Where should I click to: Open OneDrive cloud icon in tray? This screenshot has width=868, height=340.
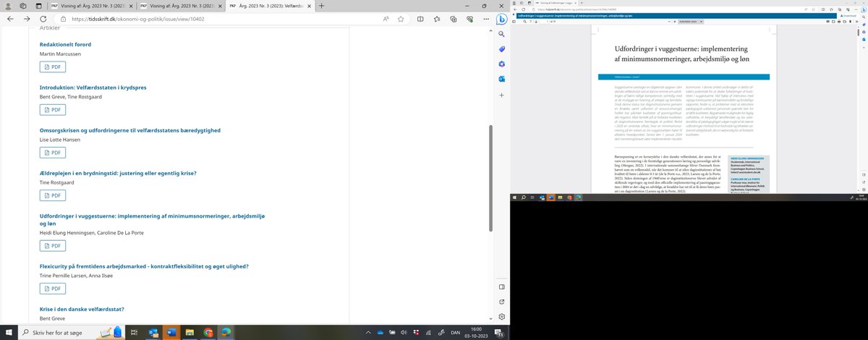coord(382,332)
